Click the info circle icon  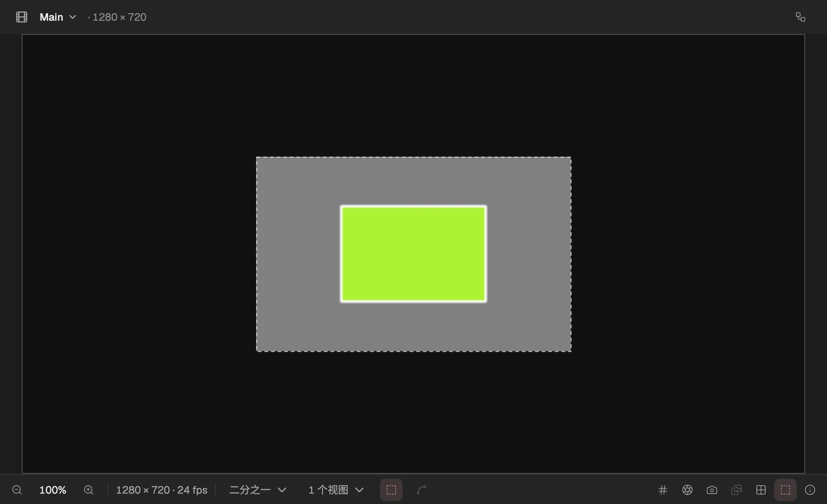pos(810,490)
